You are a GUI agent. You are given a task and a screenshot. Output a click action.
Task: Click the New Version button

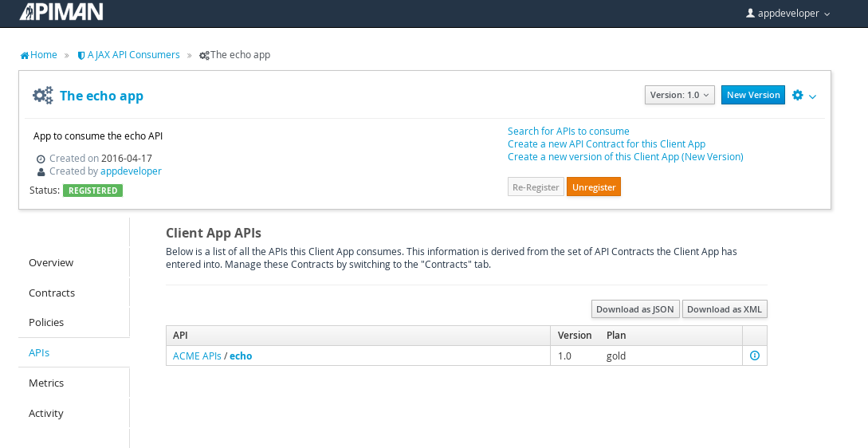point(753,95)
